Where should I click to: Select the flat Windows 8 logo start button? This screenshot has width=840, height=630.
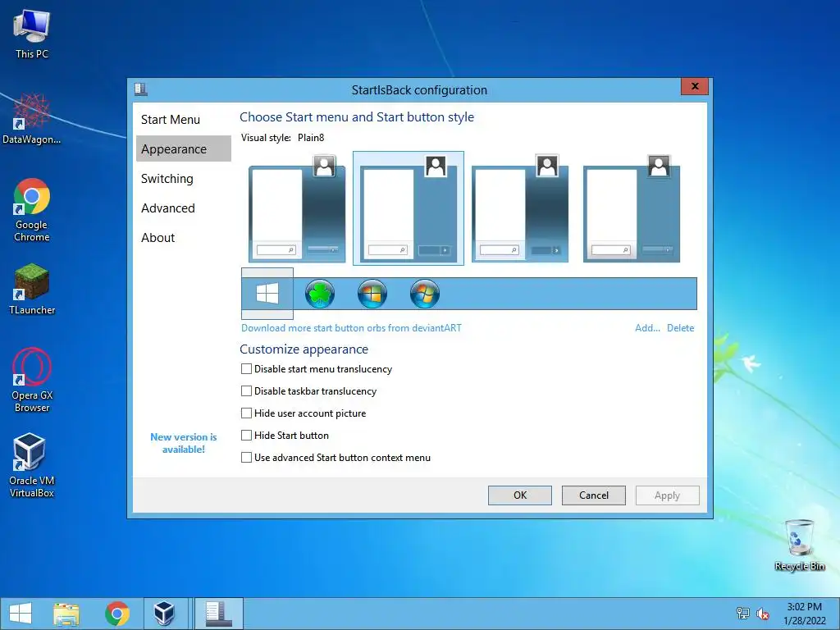click(267, 294)
